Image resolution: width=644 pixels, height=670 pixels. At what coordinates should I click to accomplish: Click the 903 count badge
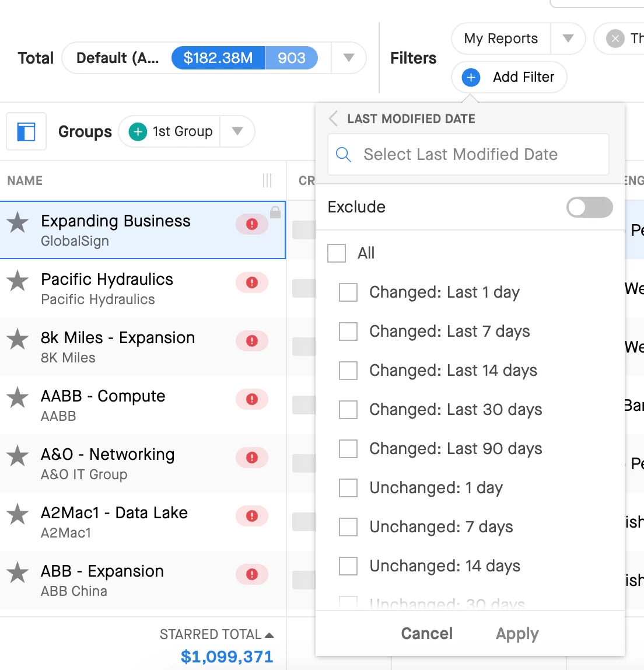(292, 58)
